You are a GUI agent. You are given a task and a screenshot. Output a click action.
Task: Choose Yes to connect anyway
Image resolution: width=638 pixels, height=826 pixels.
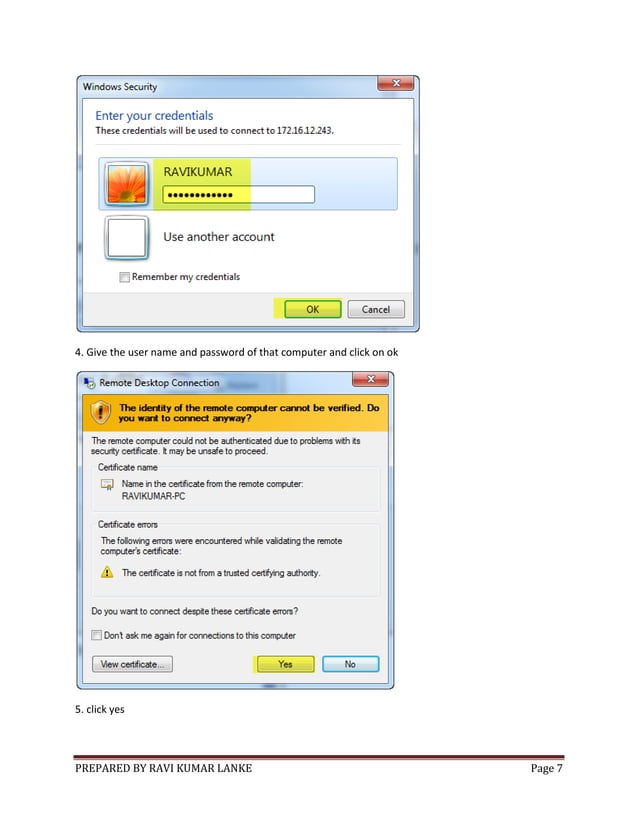[285, 664]
